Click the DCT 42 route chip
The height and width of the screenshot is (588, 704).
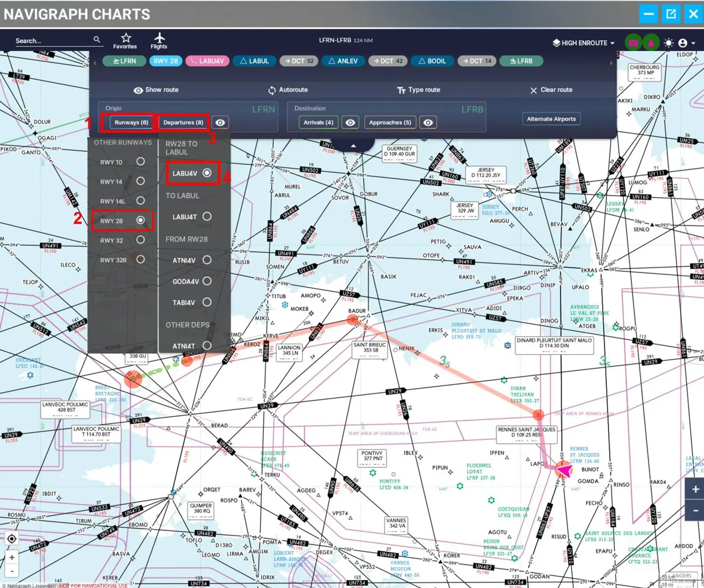[x=388, y=61]
